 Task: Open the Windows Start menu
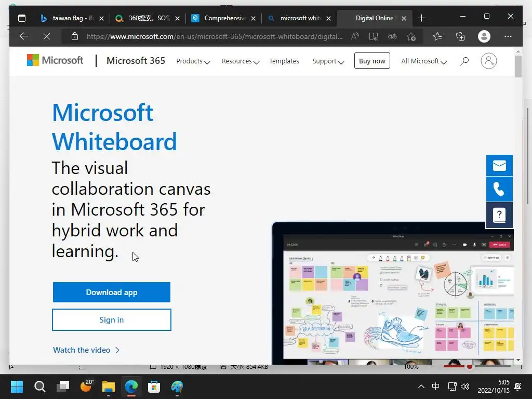tap(17, 387)
